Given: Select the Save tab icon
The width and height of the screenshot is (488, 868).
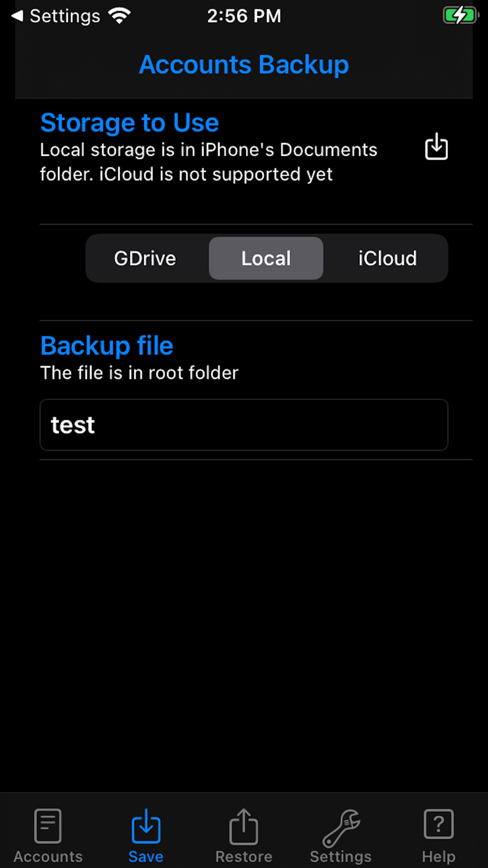Looking at the screenshot, I should coord(146,826).
